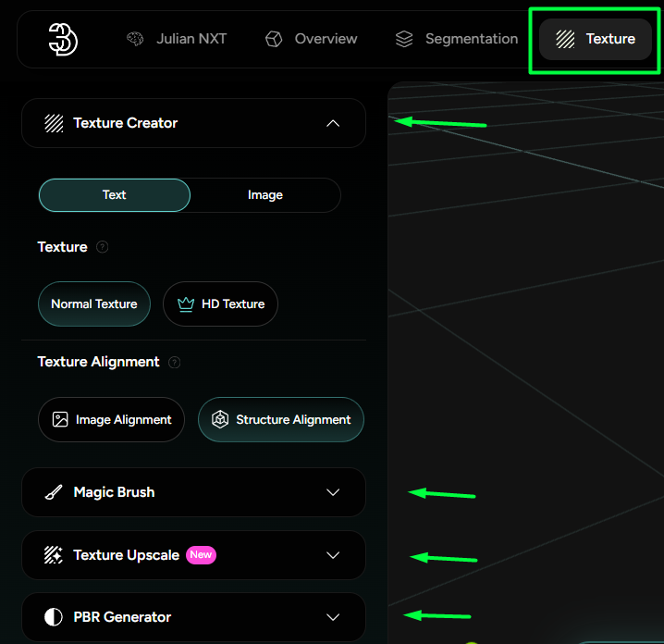The width and height of the screenshot is (664, 644).
Task: Click the picture icon on Image Alignment
Action: [60, 419]
